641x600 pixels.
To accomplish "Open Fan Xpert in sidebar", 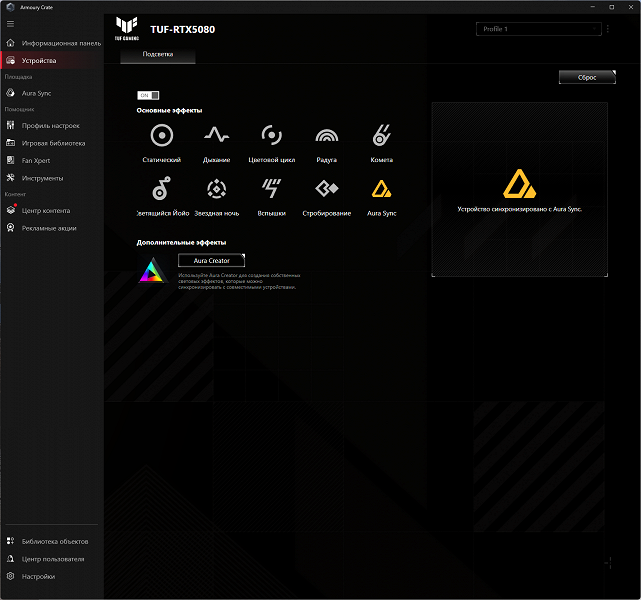I will [x=52, y=161].
